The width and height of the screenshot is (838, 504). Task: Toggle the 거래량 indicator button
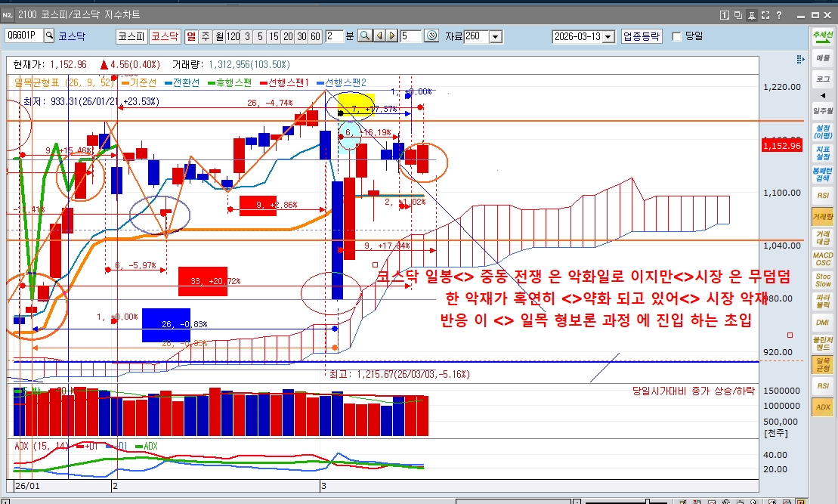tap(823, 218)
